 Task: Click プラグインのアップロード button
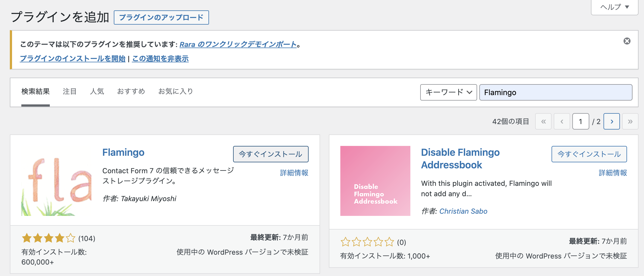161,17
